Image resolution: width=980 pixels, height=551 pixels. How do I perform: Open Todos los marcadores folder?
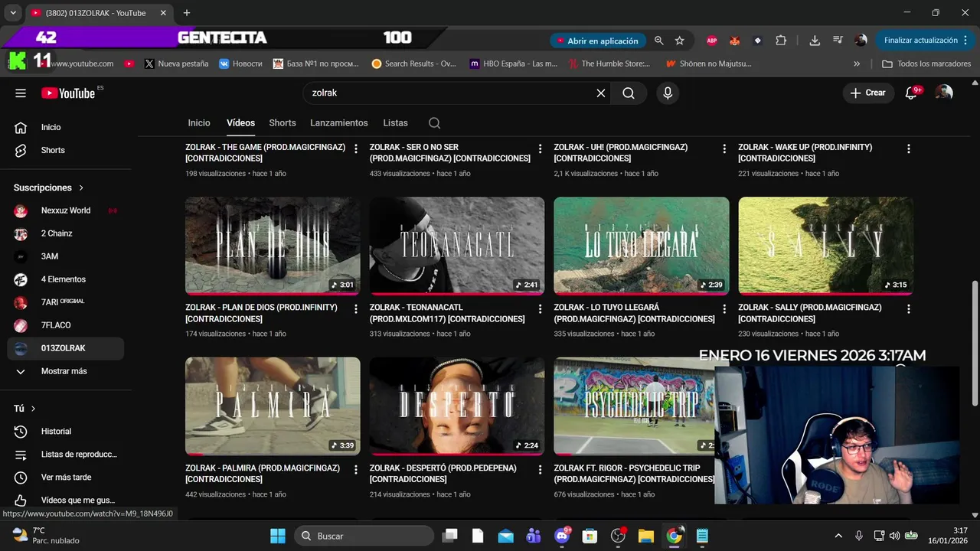(926, 64)
